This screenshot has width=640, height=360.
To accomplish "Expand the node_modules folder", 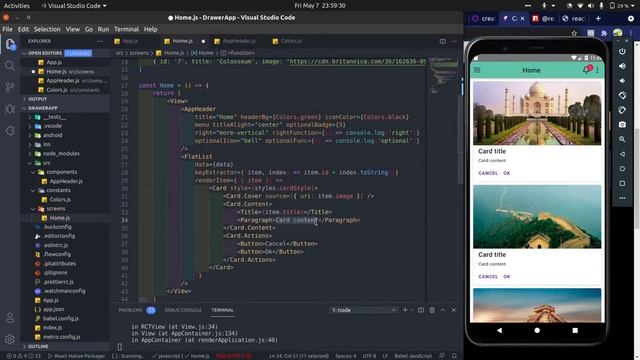I will [x=61, y=153].
